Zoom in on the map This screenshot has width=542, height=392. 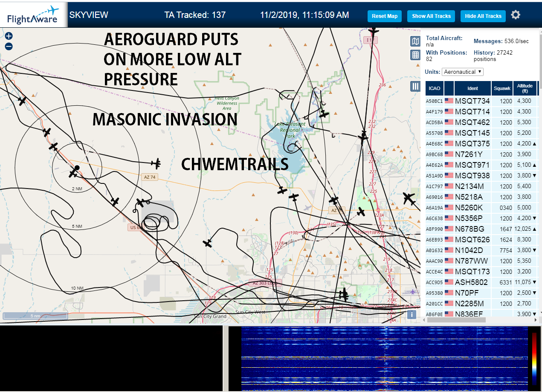point(9,36)
